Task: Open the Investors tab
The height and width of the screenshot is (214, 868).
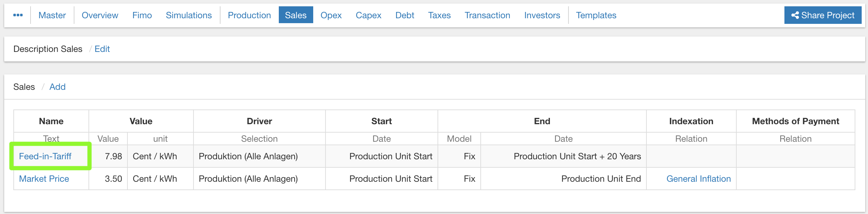Action: click(x=542, y=15)
